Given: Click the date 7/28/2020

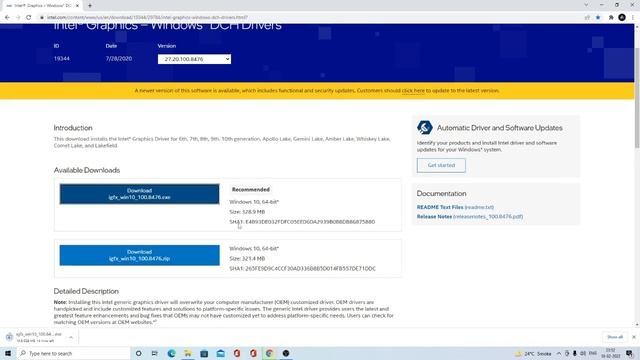Looking at the screenshot, I should 118,59.
